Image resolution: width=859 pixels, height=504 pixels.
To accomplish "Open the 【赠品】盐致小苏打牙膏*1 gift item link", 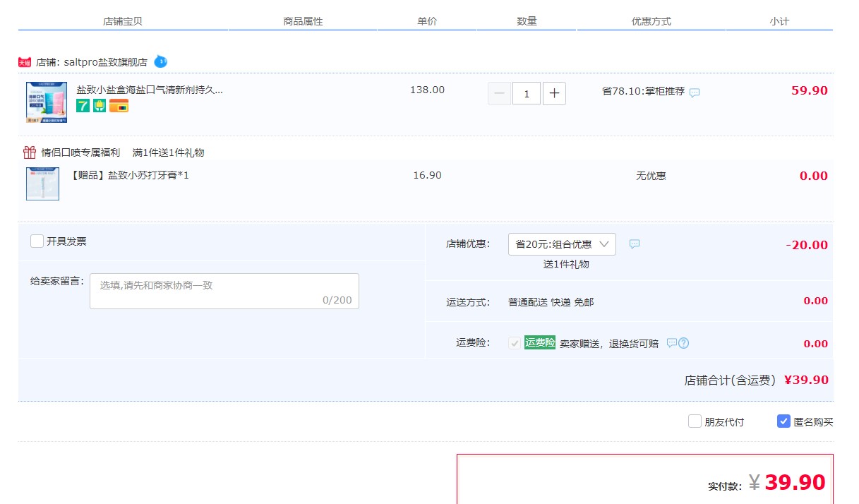I will (130, 175).
